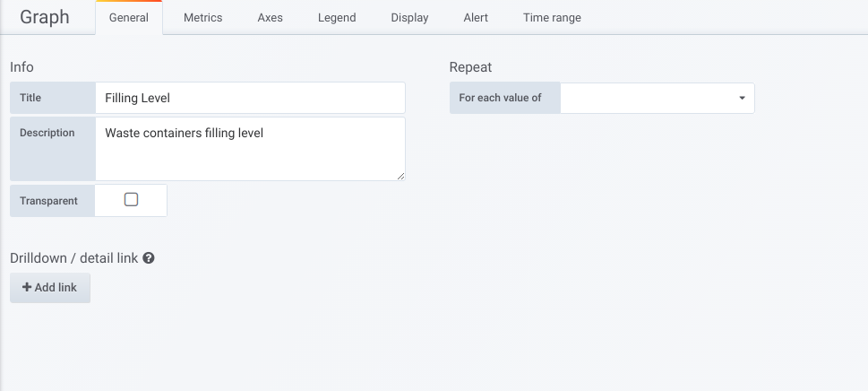Click the 'Description' field label
Screen dimensions: 868x391
47,133
